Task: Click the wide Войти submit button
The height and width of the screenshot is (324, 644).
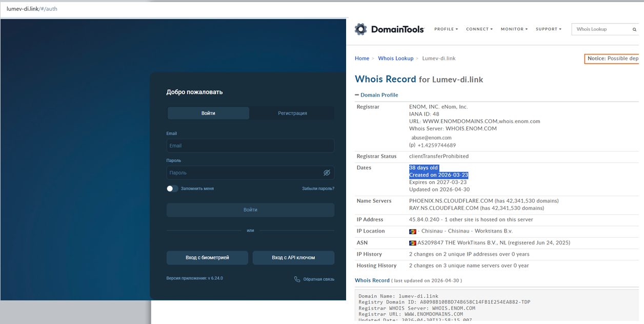Action: click(x=250, y=210)
